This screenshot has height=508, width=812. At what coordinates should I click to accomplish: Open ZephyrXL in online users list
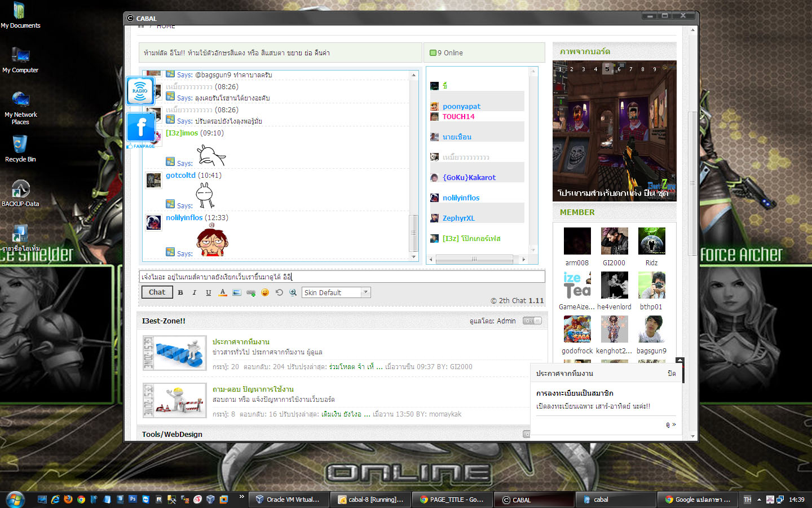tap(458, 218)
